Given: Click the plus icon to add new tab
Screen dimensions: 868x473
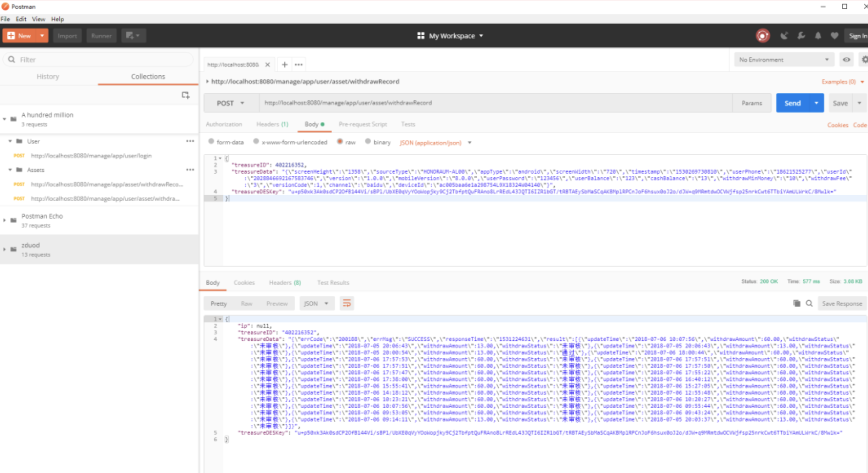Looking at the screenshot, I should click(285, 65).
